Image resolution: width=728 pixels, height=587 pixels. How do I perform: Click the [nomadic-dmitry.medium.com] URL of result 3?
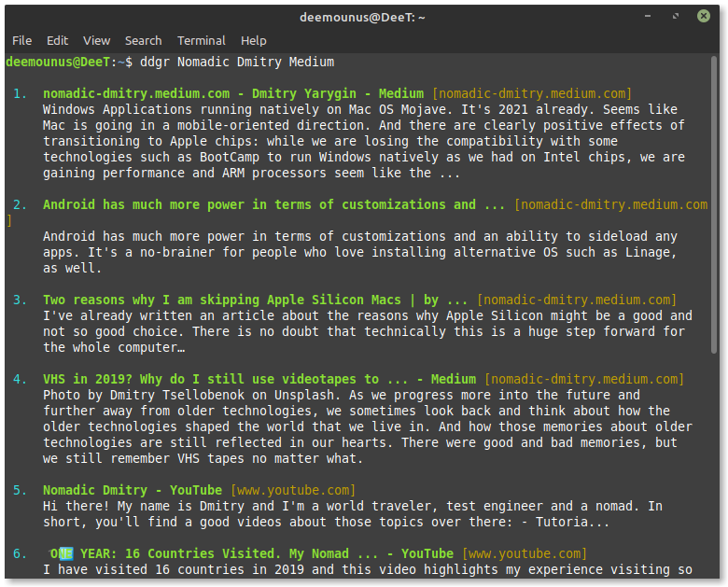577,300
